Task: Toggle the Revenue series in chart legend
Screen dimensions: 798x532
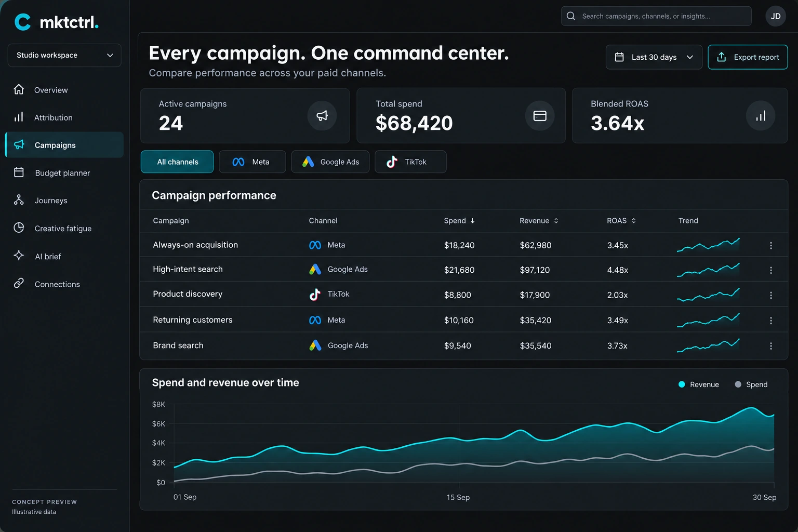Action: coord(699,384)
